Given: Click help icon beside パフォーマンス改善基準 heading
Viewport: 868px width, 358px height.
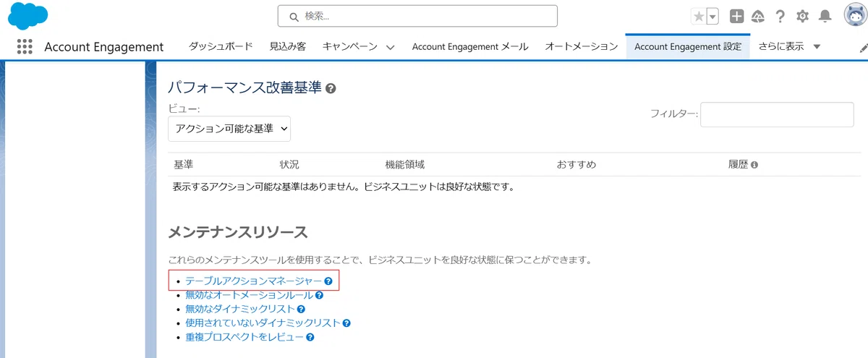Looking at the screenshot, I should click(331, 89).
